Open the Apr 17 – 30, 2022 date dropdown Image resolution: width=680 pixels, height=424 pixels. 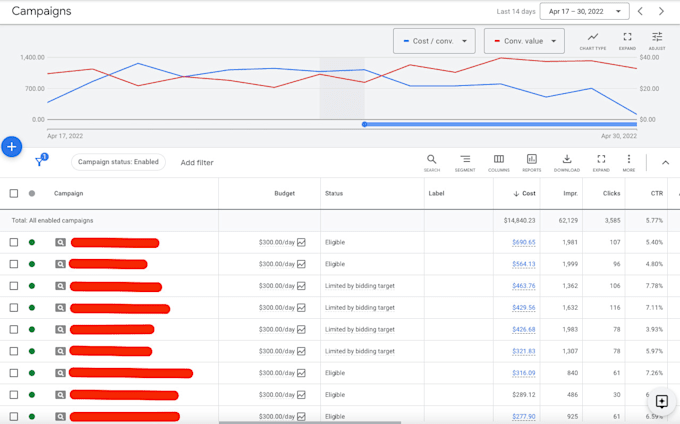coord(584,11)
